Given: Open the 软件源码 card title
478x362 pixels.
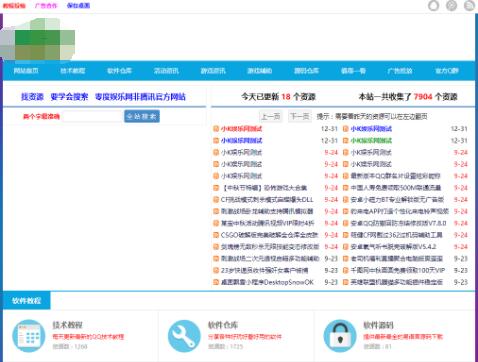Looking at the screenshot, I should (378, 325).
